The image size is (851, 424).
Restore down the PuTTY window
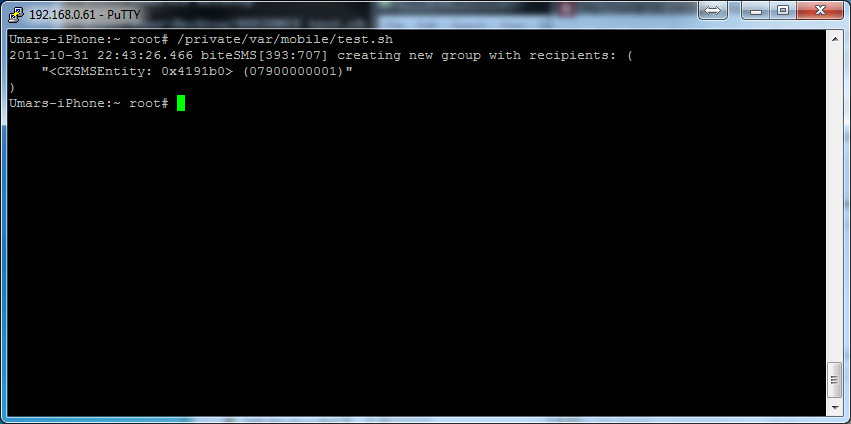pos(783,10)
